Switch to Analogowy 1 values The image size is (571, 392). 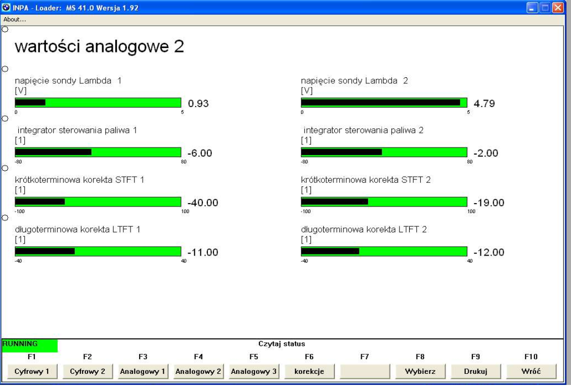(143, 371)
